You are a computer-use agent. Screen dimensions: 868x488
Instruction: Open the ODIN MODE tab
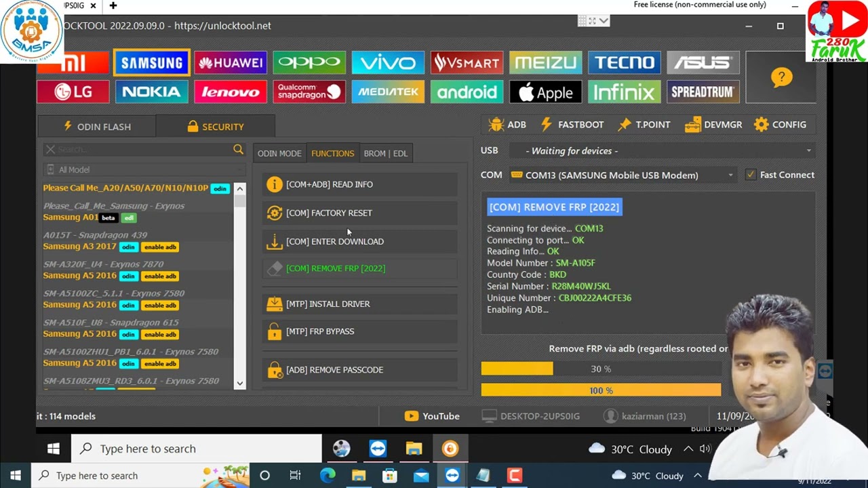(279, 153)
